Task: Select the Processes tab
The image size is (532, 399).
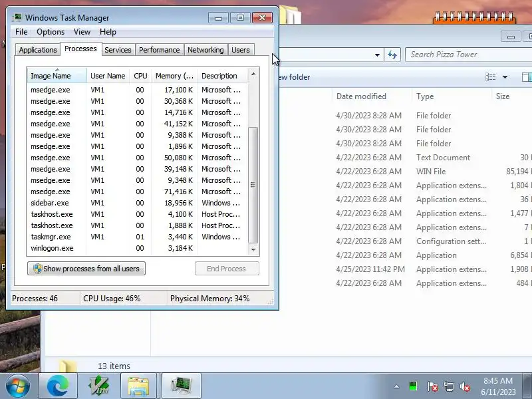Action: pyautogui.click(x=80, y=49)
